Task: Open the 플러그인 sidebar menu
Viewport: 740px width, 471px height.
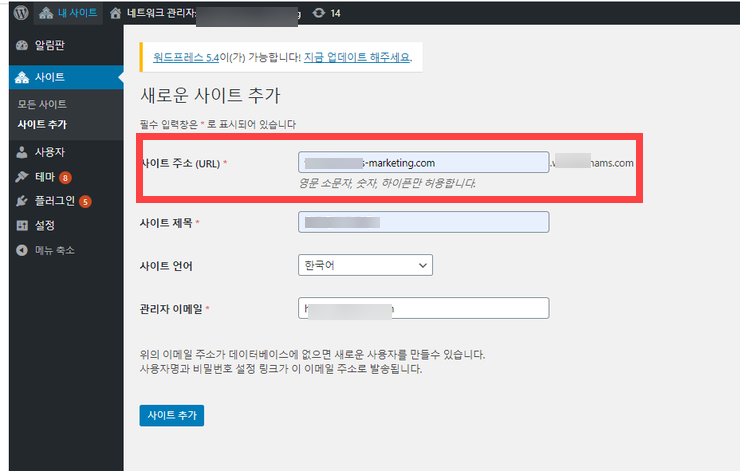Action: point(66,201)
